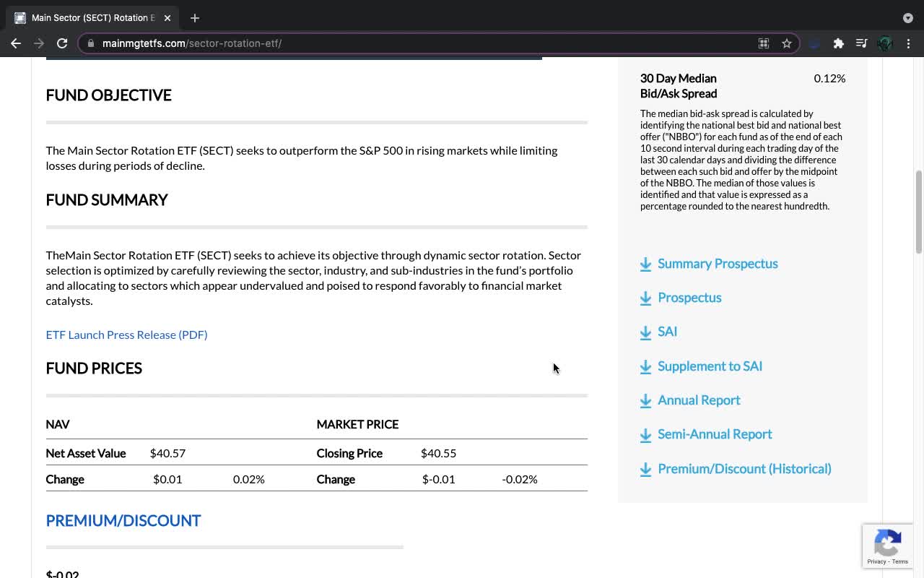Screen dimensions: 924x578
Task: Click the MARKET PRICE column header
Action: (x=357, y=424)
